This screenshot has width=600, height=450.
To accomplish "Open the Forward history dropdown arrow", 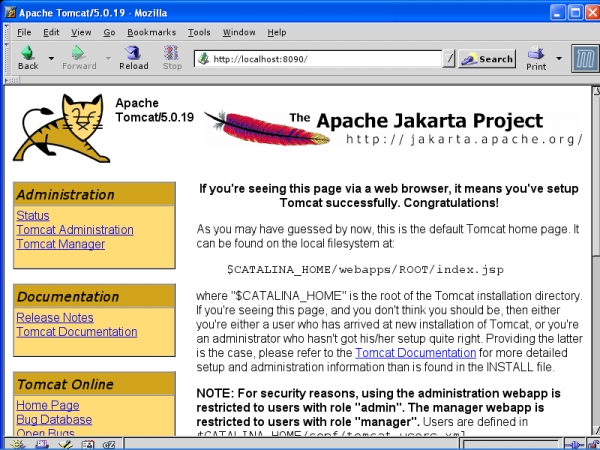I will [x=108, y=58].
